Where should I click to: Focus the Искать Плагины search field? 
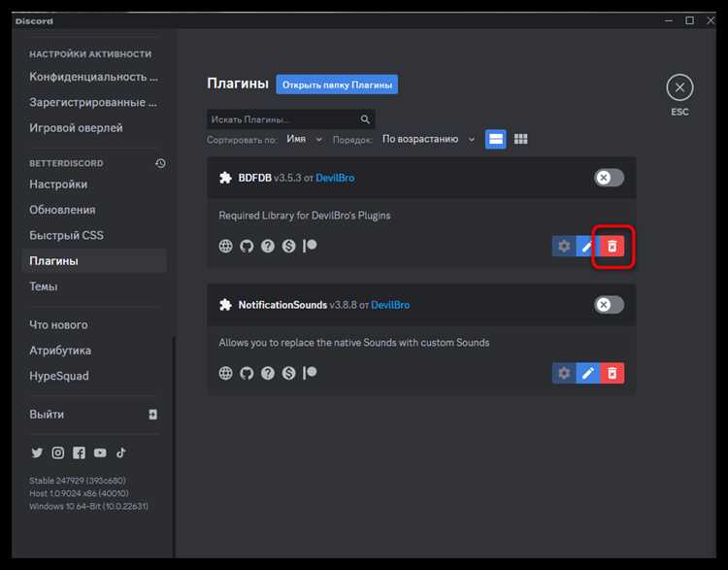290,119
